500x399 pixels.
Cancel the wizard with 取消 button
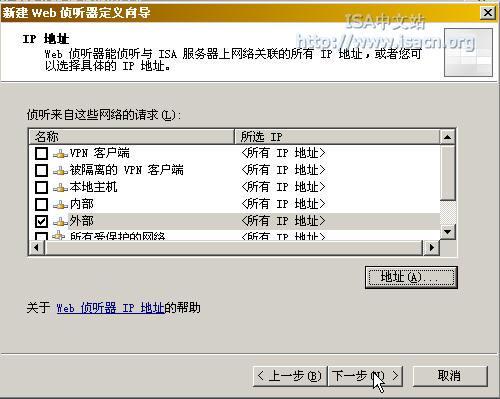tap(450, 376)
